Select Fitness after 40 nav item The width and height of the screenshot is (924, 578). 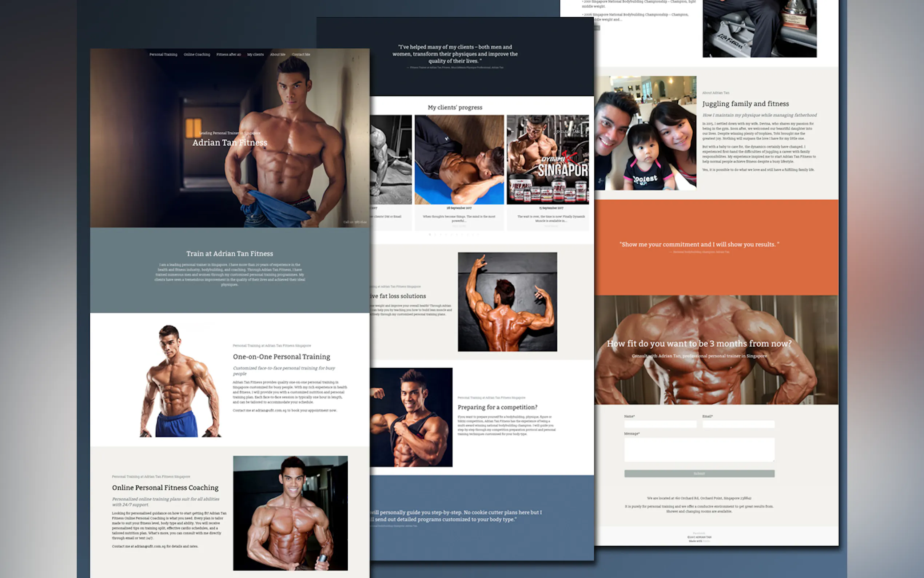[x=228, y=54]
